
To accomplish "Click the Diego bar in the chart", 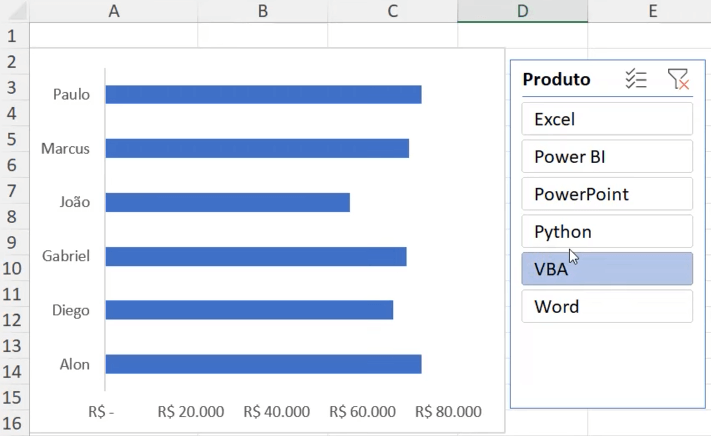I will click(249, 310).
